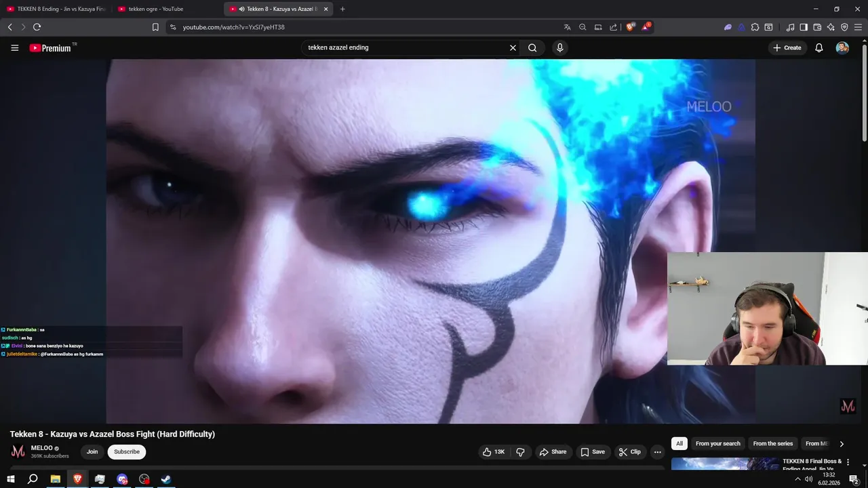
Task: Show hidden system tray icons
Action: coord(797,479)
